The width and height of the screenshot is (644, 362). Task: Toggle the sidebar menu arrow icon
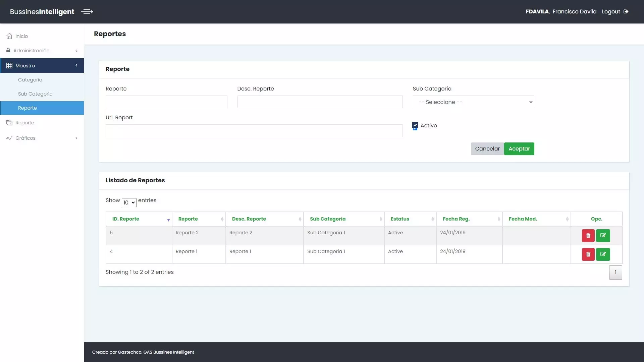(87, 12)
